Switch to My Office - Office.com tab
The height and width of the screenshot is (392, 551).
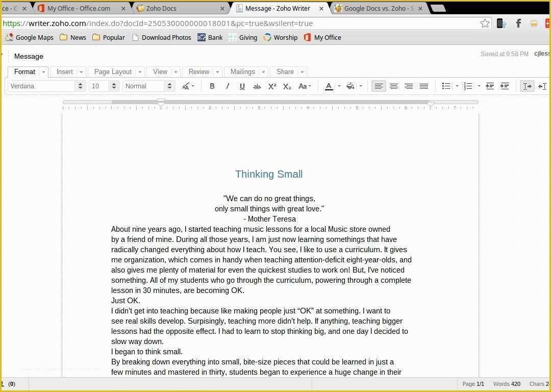pos(81,9)
